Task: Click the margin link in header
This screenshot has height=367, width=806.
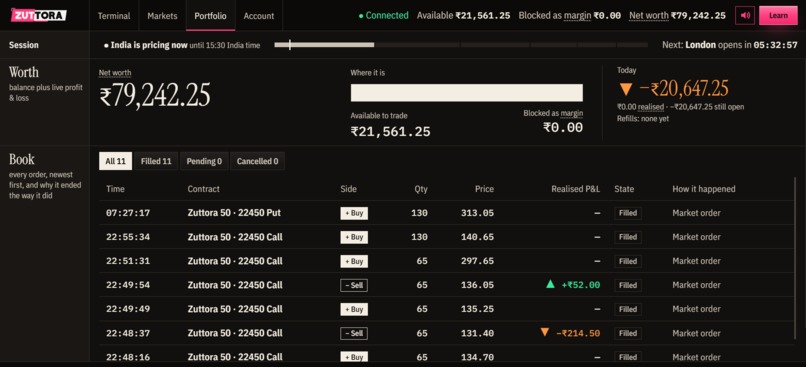Action: (x=577, y=16)
